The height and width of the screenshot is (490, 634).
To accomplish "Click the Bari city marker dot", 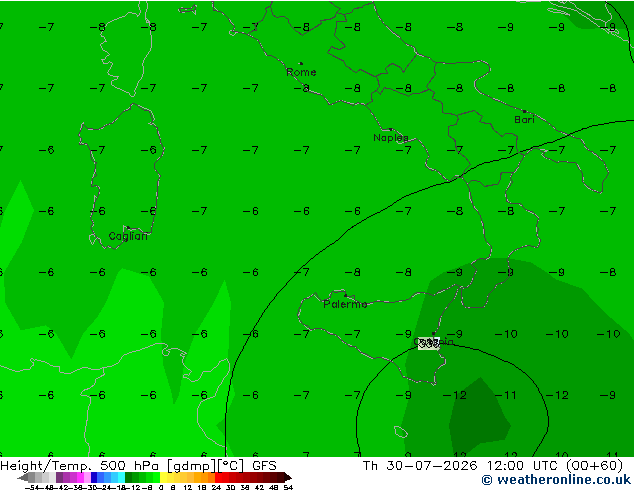I will 524,111.
